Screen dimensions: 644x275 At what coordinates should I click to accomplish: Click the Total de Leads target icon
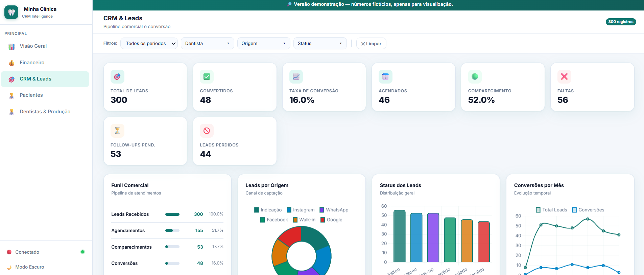point(117,77)
